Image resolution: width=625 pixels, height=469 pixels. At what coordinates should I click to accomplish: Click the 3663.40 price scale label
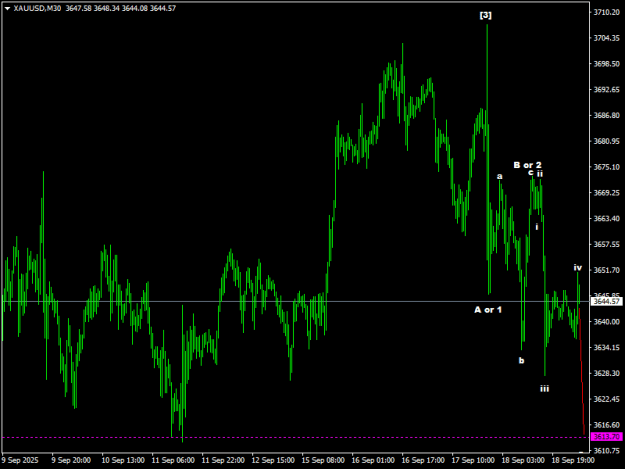tap(607, 218)
